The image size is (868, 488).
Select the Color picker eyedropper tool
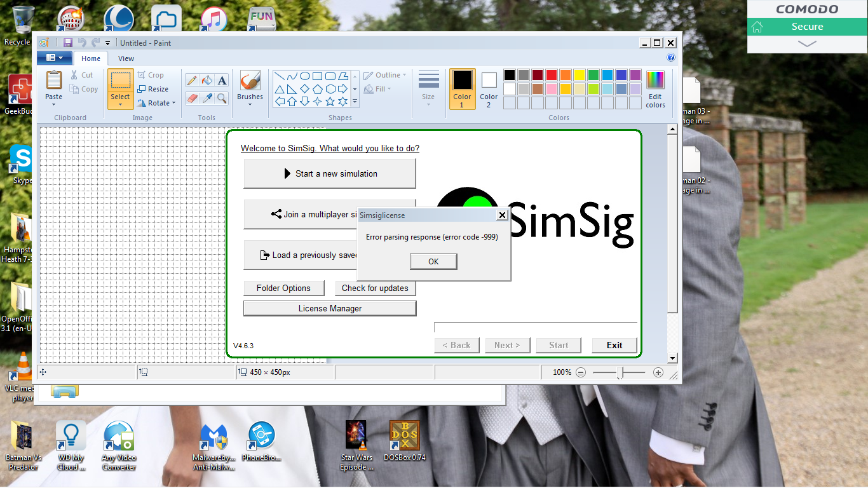tap(207, 98)
